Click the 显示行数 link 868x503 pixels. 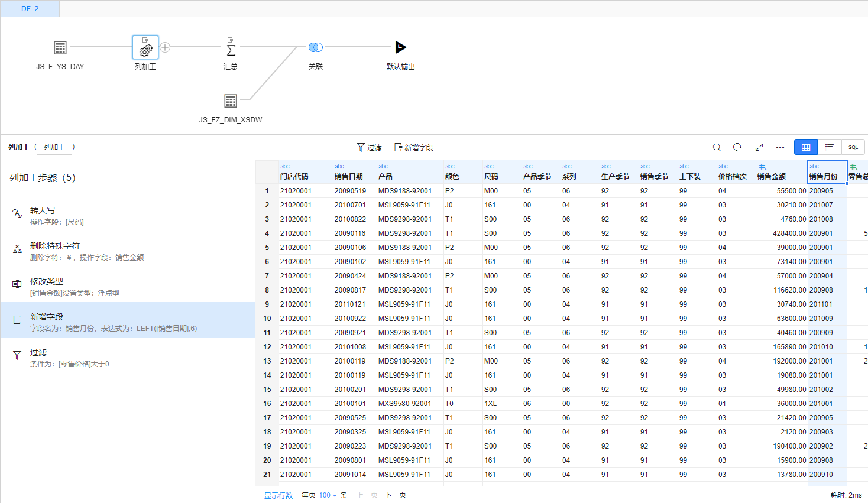[x=278, y=495]
